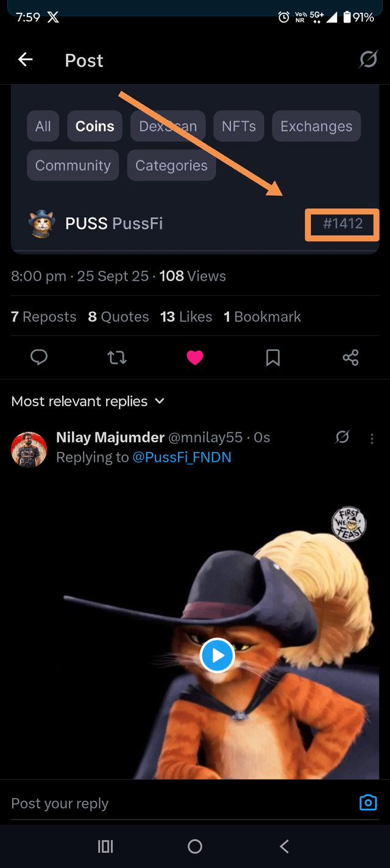Play the Puss in Boots video
Screen dimensions: 390x868
218,656
